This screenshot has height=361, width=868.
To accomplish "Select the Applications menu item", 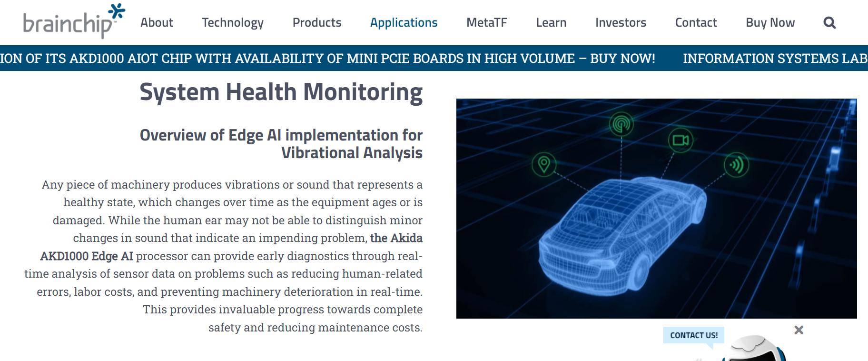I will (404, 23).
